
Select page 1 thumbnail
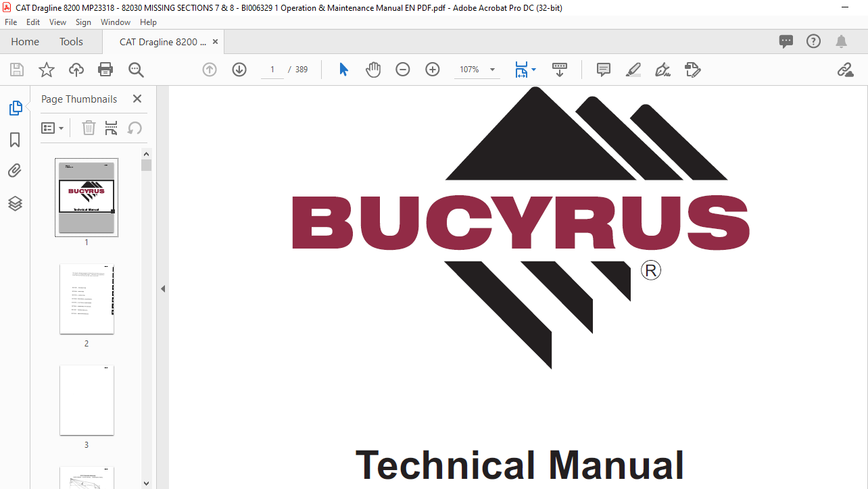(87, 198)
